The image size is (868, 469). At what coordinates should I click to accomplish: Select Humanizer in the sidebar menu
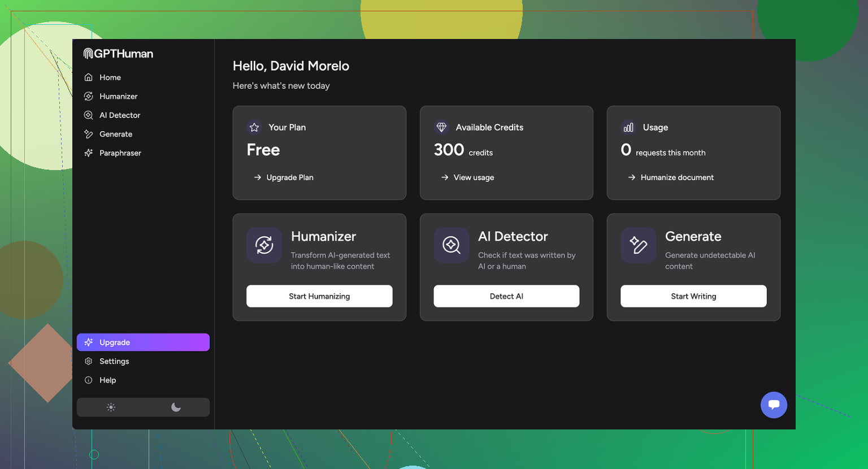pos(118,97)
